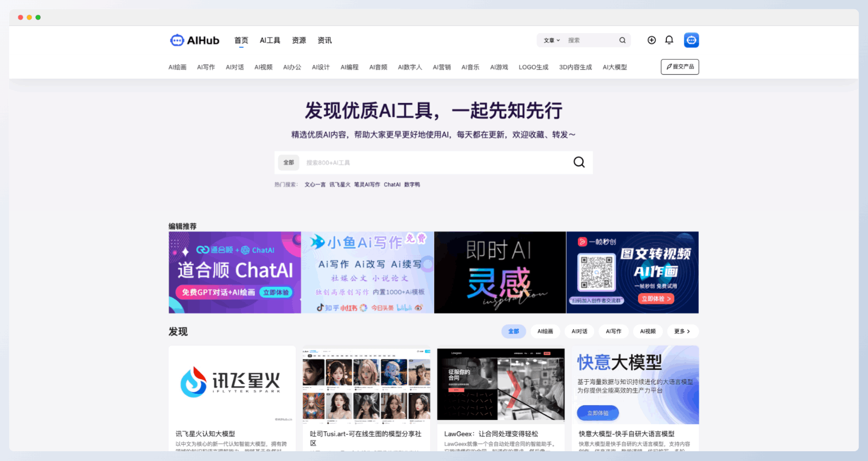Open the 讯飞星火 card image
This screenshot has width=868, height=461.
pyautogui.click(x=232, y=385)
